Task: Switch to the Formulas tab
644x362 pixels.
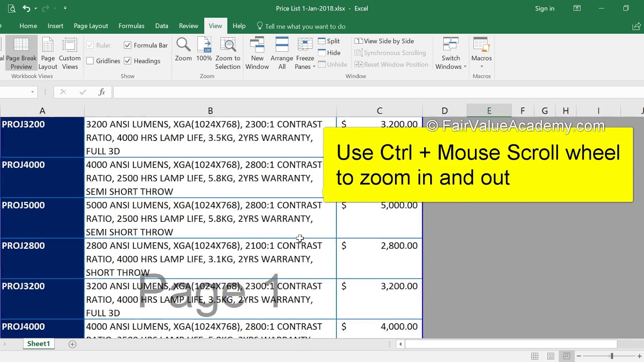Action: click(x=131, y=26)
